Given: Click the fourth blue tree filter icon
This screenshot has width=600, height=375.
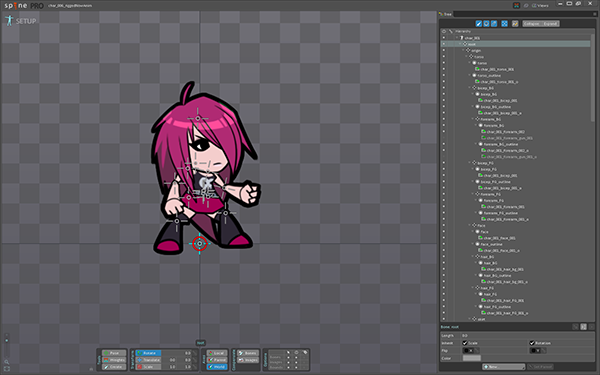Looking at the screenshot, I should click(504, 23).
